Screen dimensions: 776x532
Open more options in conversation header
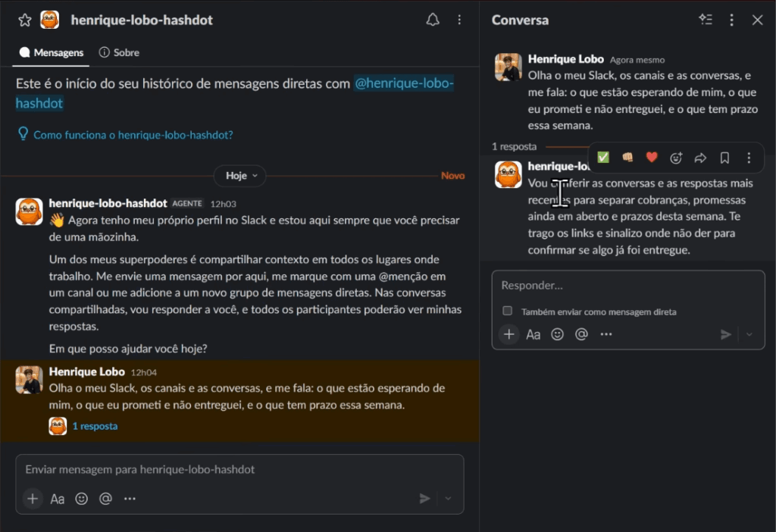[x=459, y=20]
